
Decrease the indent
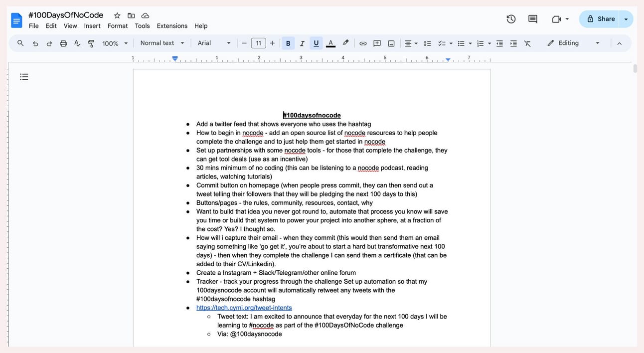coord(499,43)
